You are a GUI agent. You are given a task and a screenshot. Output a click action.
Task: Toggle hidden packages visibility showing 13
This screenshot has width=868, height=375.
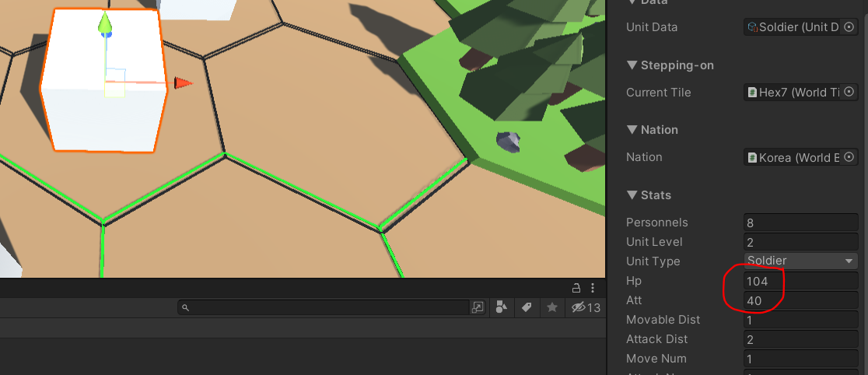point(586,307)
